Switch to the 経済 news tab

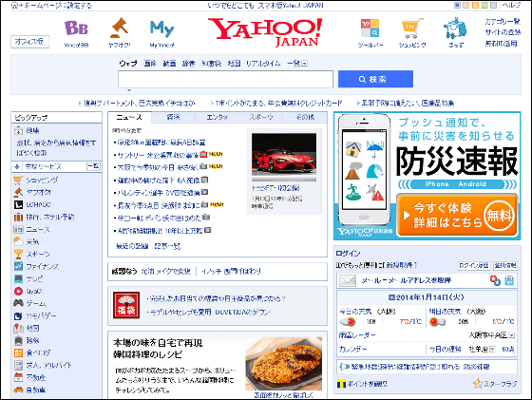173,118
